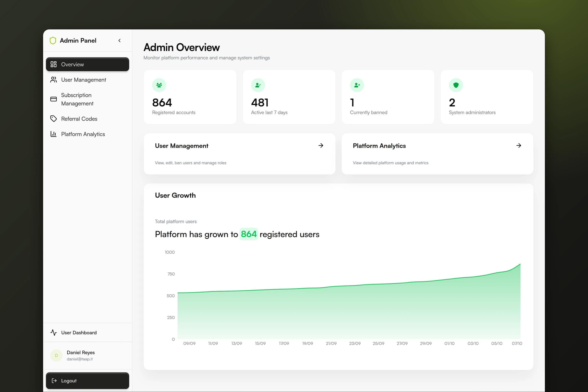Click the 09/09 chart axis label
Image resolution: width=588 pixels, height=392 pixels.
[x=189, y=343]
